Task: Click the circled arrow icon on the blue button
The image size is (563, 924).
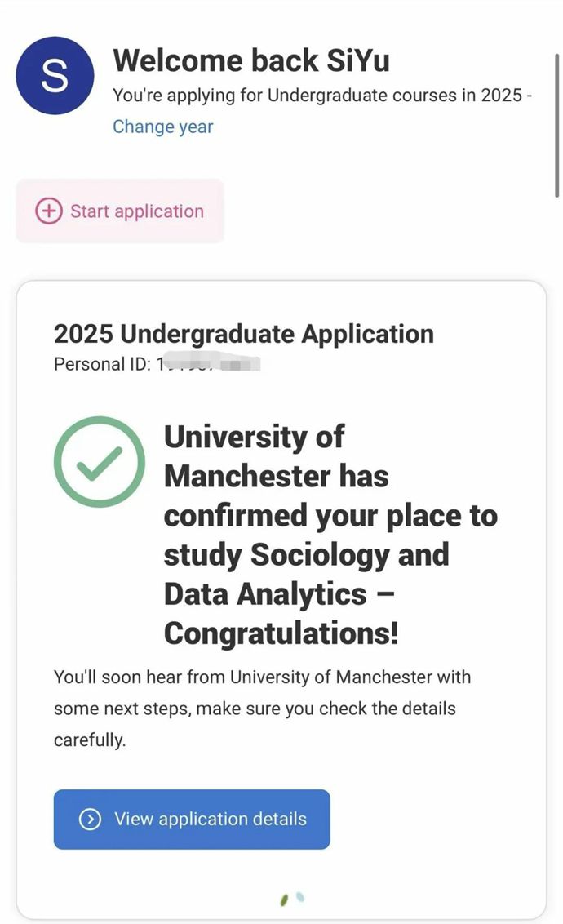Action: click(90, 820)
